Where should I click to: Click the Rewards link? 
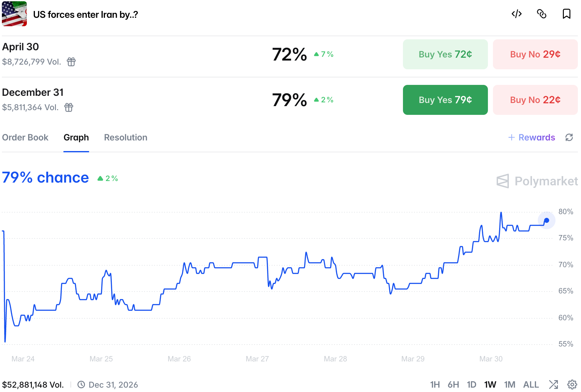click(x=532, y=137)
